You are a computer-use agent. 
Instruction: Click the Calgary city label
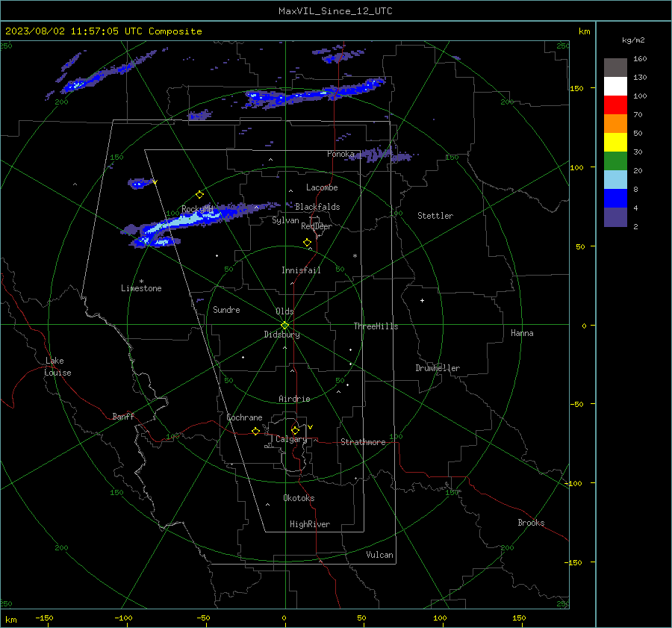pyautogui.click(x=291, y=439)
